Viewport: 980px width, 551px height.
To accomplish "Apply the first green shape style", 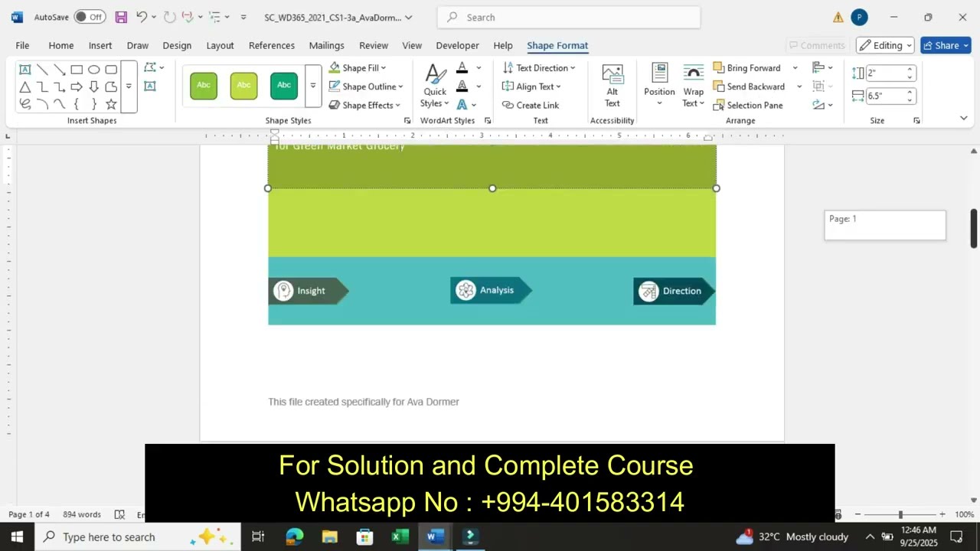I will [x=204, y=86].
